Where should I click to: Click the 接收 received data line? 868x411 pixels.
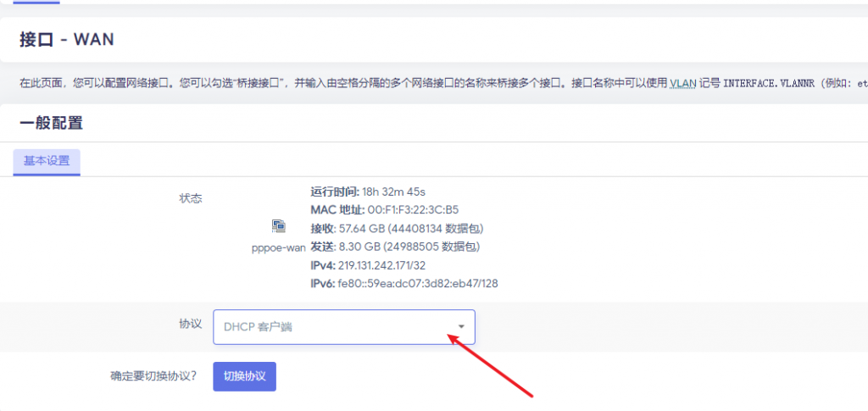click(x=397, y=228)
